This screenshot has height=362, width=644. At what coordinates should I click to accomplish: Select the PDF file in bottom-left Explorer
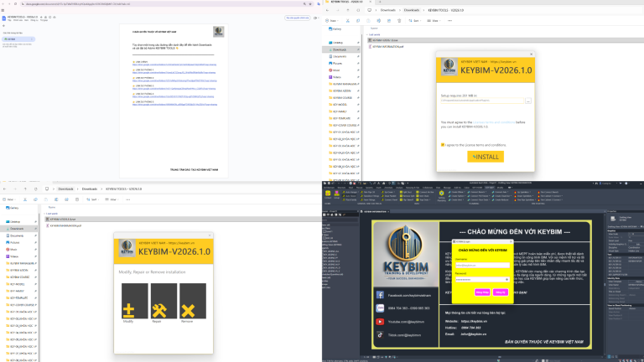(x=64, y=225)
